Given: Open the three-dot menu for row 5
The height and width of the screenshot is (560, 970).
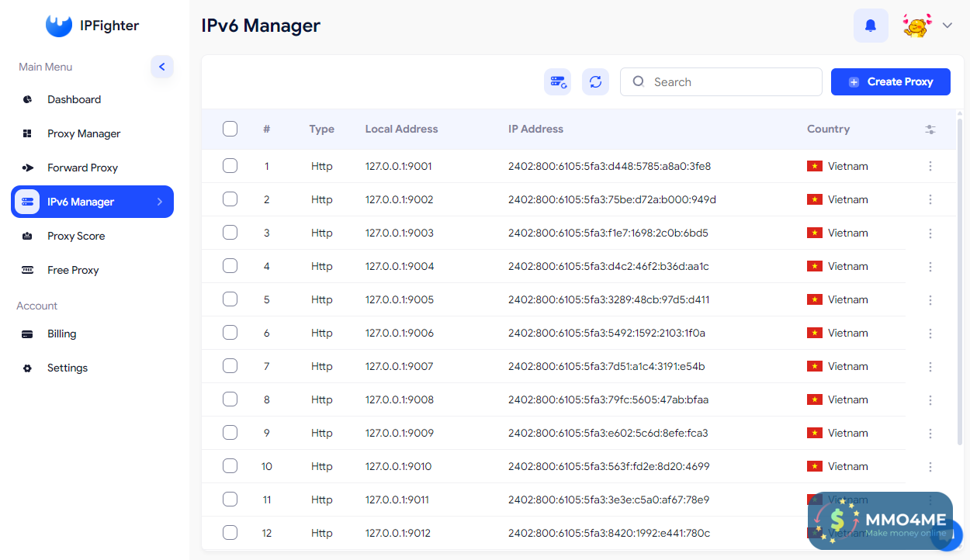Looking at the screenshot, I should click(x=930, y=299).
